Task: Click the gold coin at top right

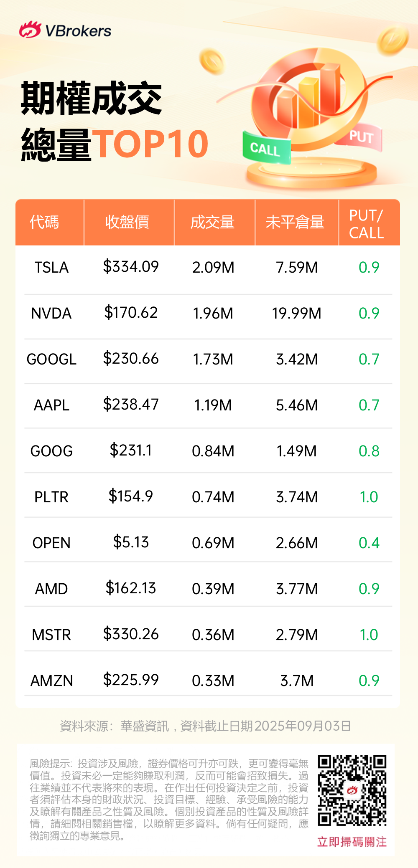Action: (393, 40)
